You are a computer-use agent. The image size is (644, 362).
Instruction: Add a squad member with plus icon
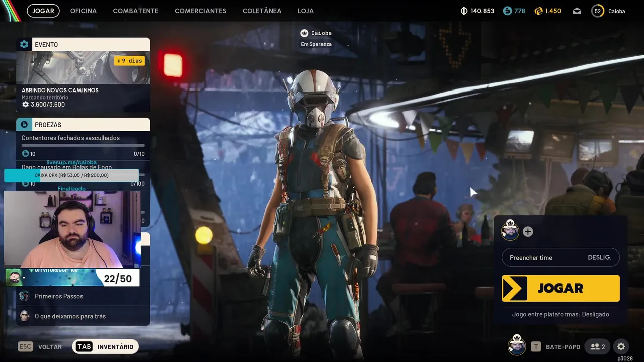pos(528,231)
